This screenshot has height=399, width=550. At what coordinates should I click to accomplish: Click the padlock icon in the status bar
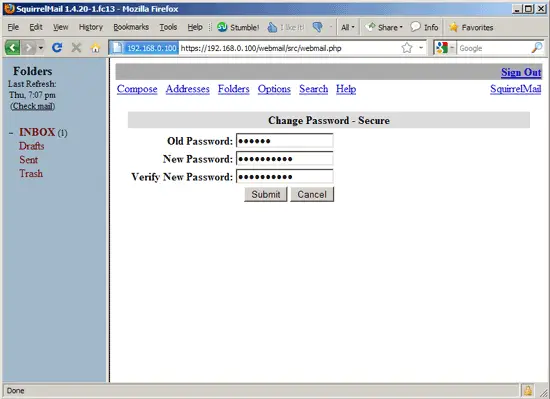527,390
